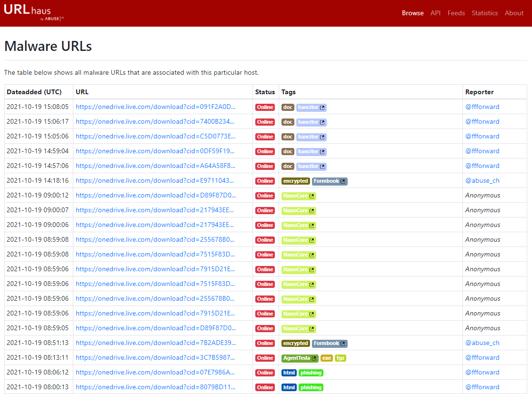Click the URLhaus logo
532x394 pixels.
point(34,12)
